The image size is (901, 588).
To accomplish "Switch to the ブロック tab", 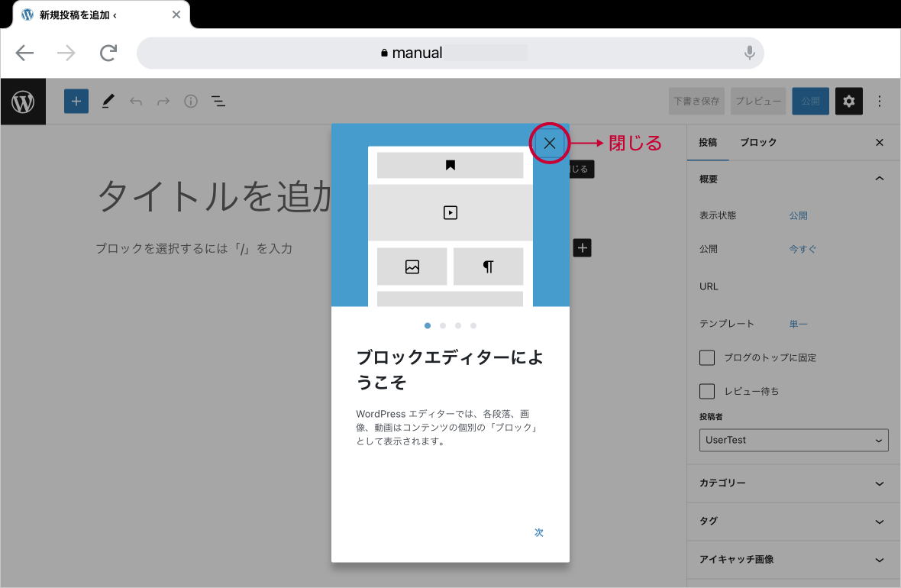I will [x=757, y=142].
